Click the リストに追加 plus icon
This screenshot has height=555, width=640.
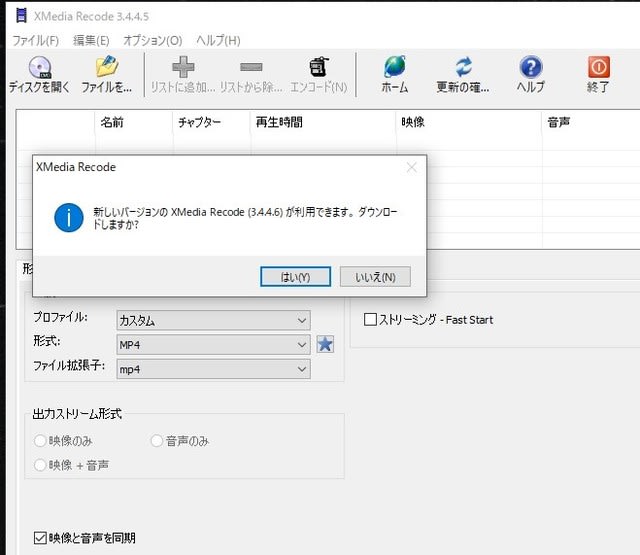pos(183,67)
